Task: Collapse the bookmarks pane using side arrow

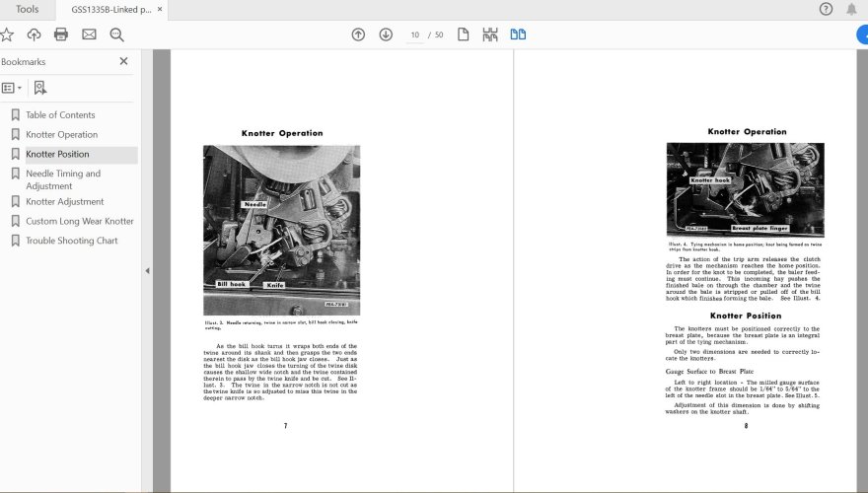Action: 147,270
